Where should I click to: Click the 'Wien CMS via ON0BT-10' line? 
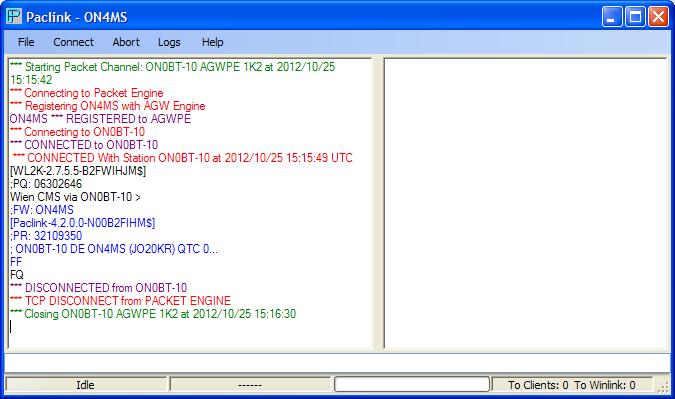pyautogui.click(x=75, y=197)
